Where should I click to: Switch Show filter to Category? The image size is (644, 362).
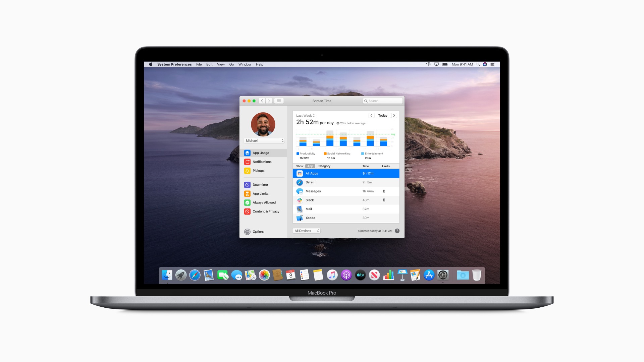coord(324,166)
